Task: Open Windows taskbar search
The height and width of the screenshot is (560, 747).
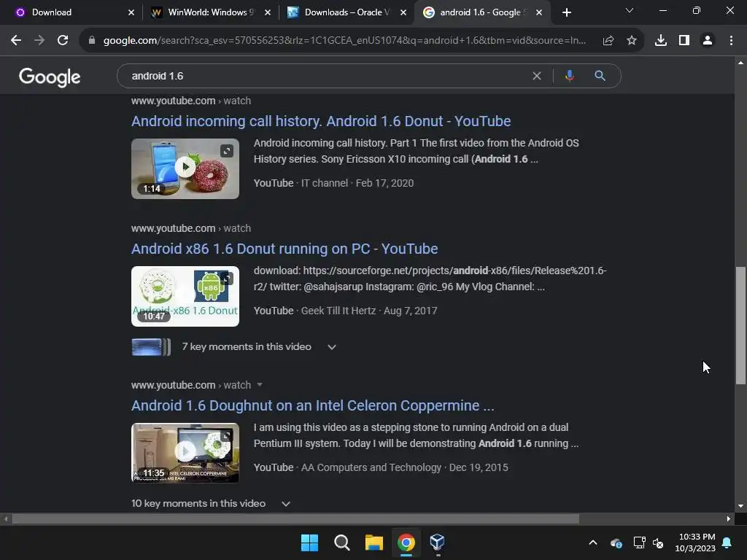Action: tap(341, 542)
